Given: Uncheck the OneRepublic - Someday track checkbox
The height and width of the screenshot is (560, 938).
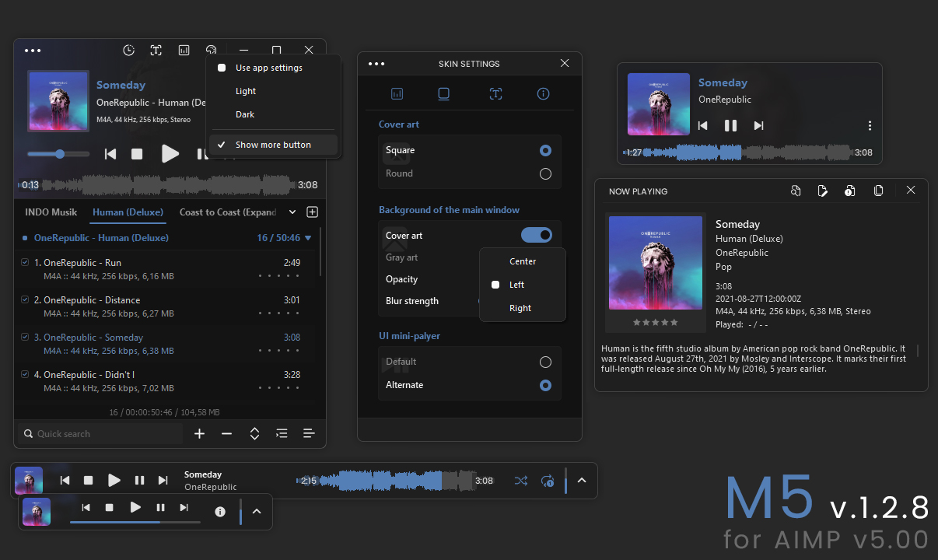Looking at the screenshot, I should tap(25, 337).
